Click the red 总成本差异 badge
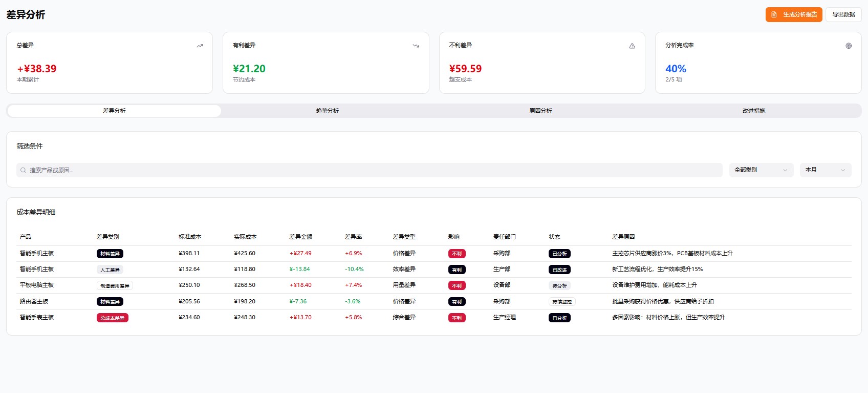Screen dimensions: 868x393 pos(112,318)
